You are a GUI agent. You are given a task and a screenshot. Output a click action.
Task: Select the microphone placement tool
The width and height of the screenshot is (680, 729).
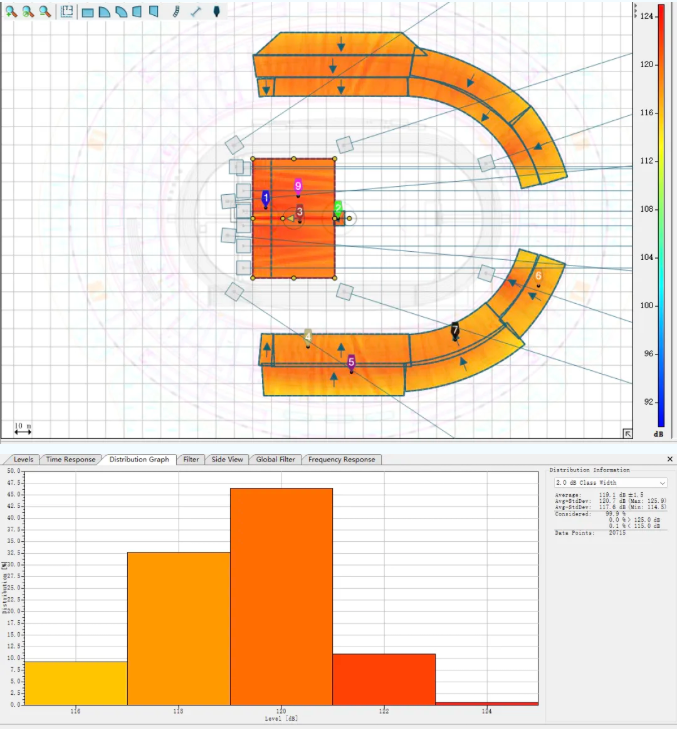[x=216, y=12]
